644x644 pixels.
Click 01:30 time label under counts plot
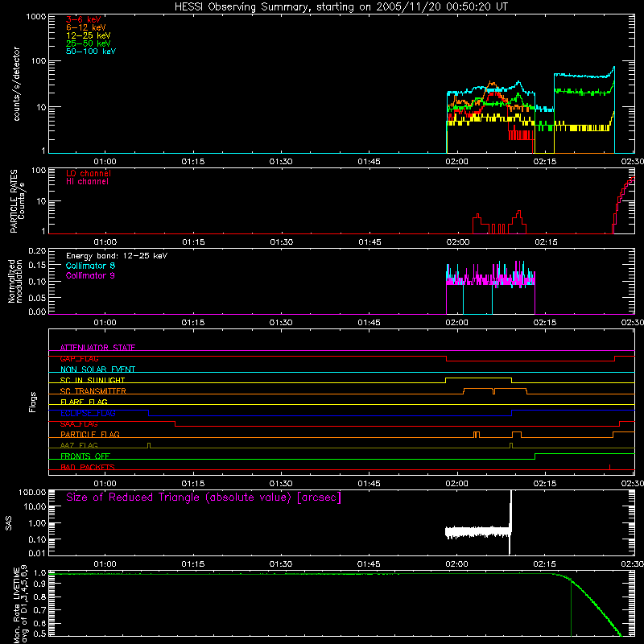pyautogui.click(x=281, y=162)
